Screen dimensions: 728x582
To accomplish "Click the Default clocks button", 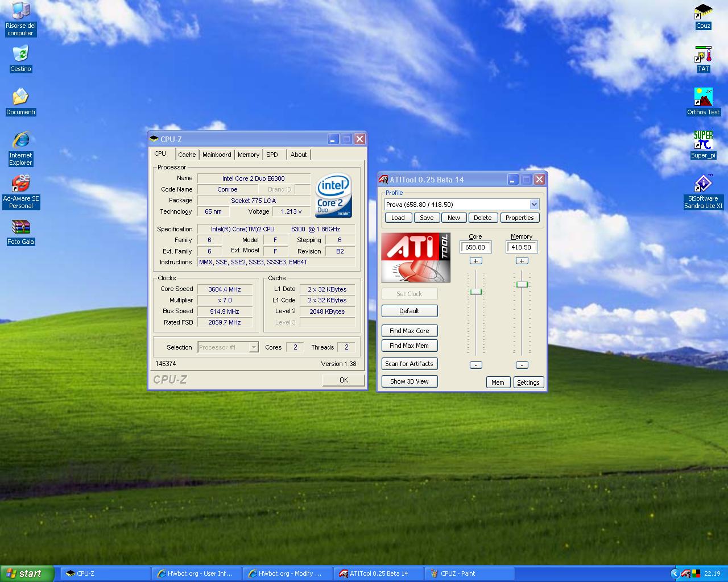I will [409, 311].
